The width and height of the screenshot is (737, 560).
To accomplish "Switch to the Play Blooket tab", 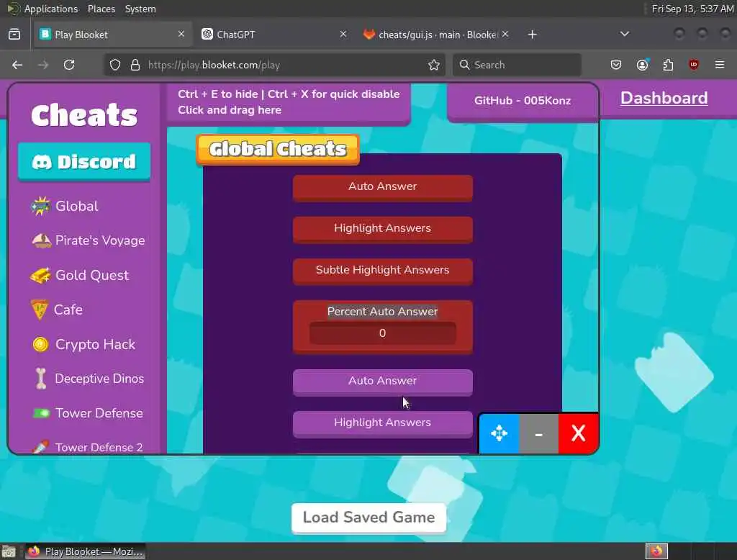I will 112,35.
